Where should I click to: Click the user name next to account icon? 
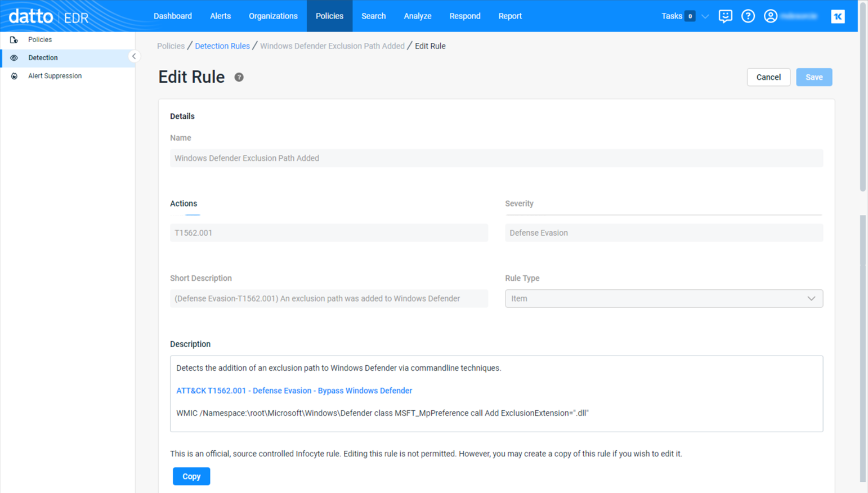click(799, 16)
